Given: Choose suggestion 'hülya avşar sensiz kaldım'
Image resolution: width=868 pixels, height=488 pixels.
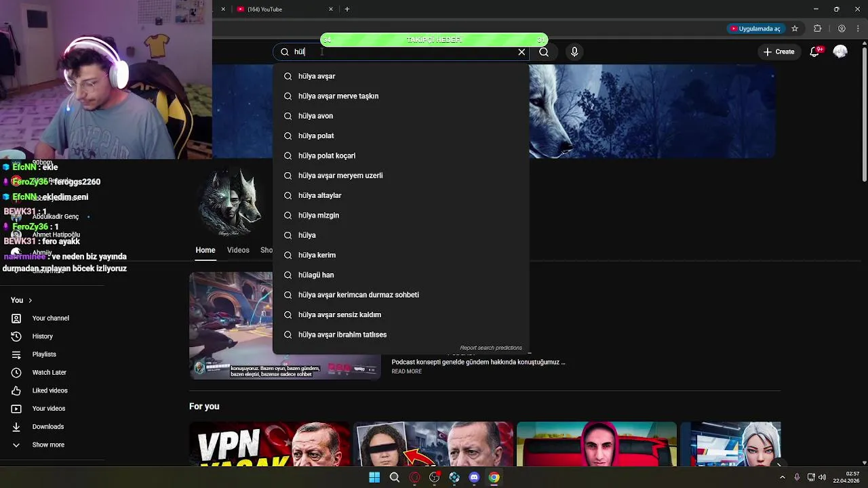Looking at the screenshot, I should point(401,314).
